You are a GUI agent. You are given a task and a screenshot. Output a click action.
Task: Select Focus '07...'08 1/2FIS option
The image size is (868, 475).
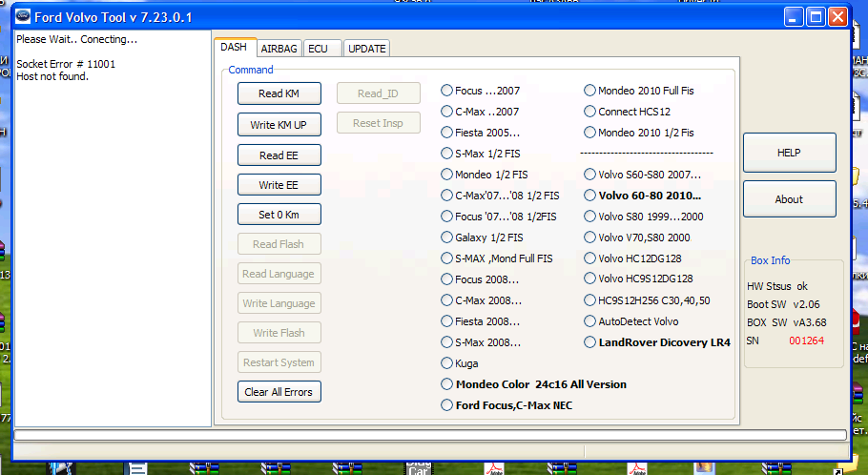[x=498, y=217]
